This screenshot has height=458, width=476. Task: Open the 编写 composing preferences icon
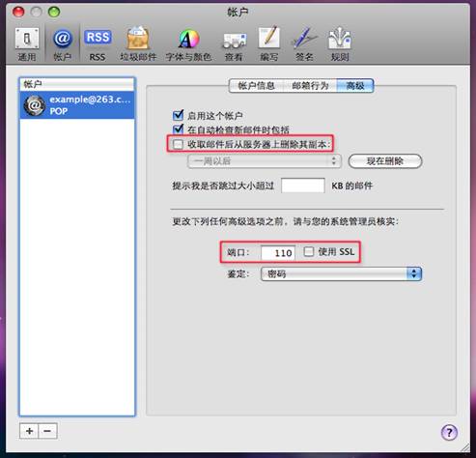269,43
